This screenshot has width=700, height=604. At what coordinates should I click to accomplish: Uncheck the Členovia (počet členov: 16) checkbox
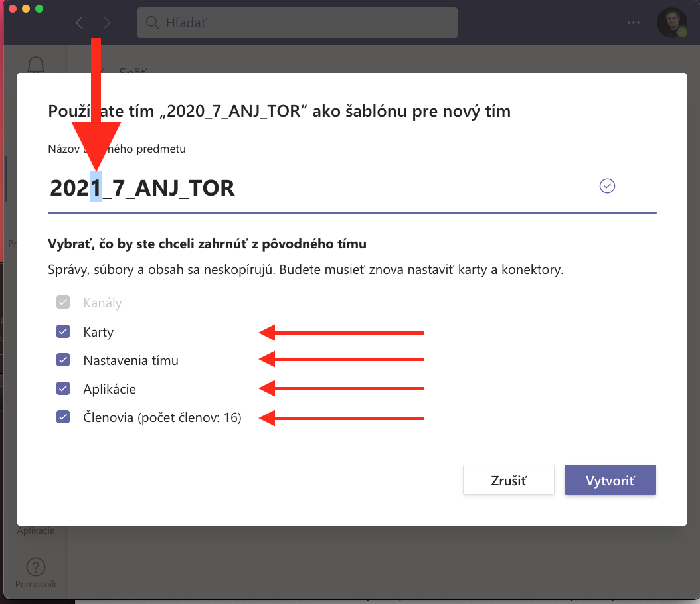(x=63, y=417)
